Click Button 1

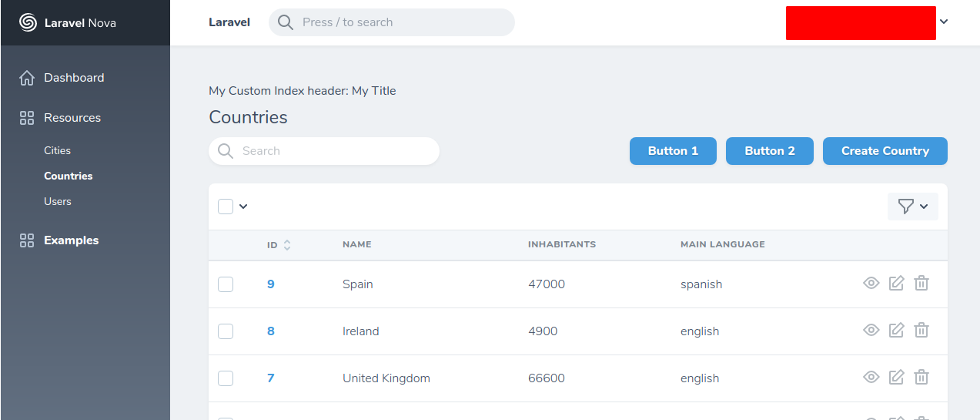pos(673,151)
